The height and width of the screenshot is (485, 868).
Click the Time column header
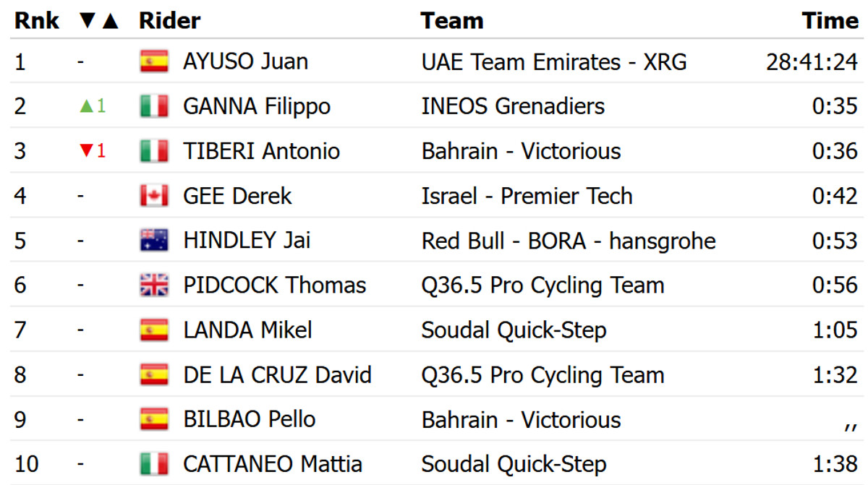point(830,21)
